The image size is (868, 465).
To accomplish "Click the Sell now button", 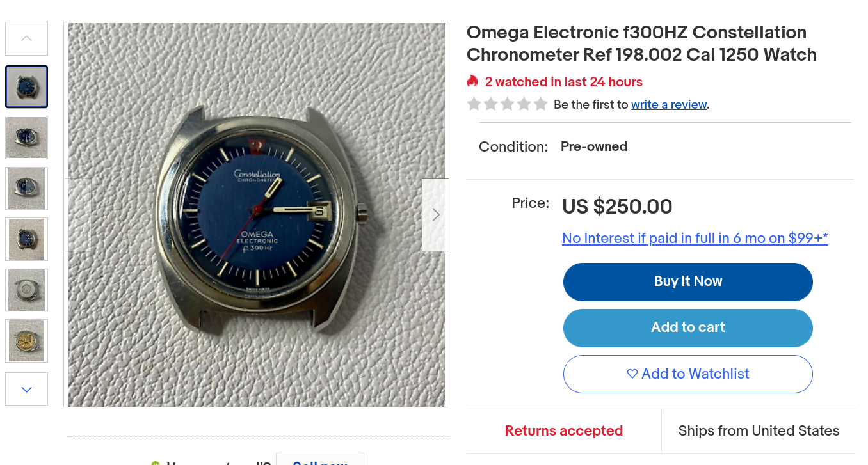I will point(319,460).
